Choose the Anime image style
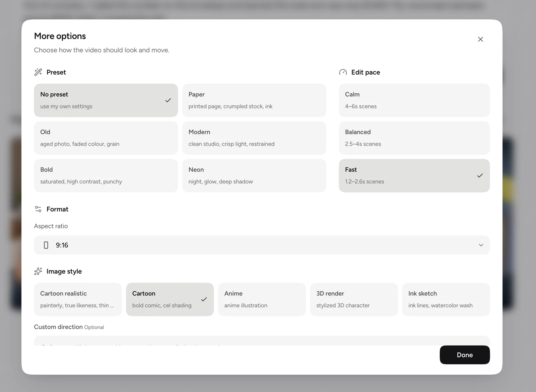Image resolution: width=536 pixels, height=392 pixels. point(262,299)
